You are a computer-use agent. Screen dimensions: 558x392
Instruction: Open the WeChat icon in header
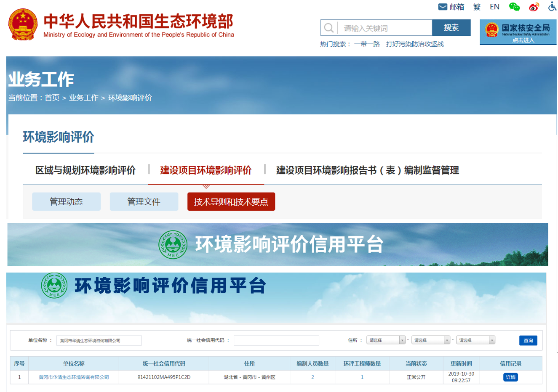pyautogui.click(x=514, y=7)
